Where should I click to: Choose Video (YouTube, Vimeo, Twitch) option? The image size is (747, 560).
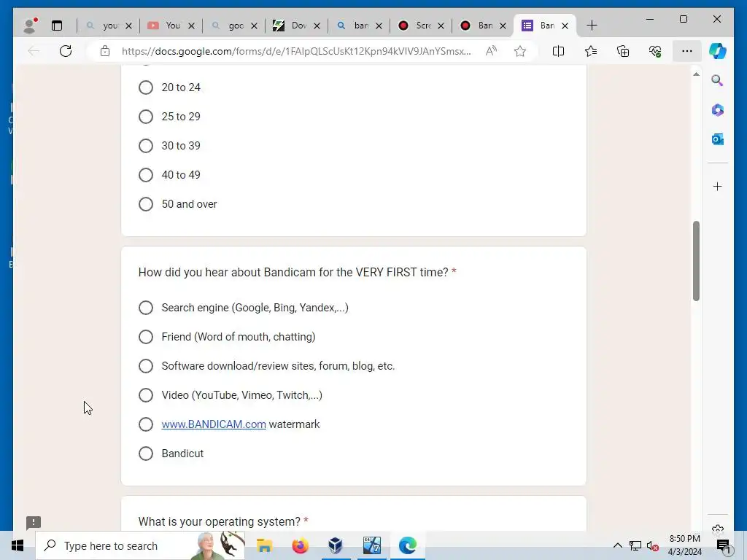click(x=146, y=395)
